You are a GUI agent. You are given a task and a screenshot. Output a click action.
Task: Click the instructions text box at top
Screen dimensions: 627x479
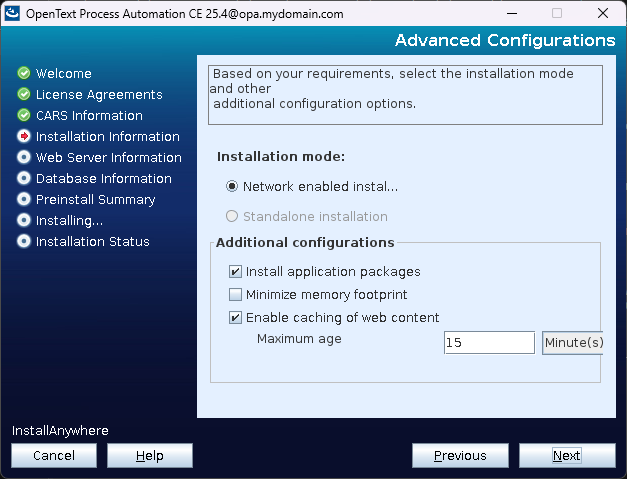click(405, 95)
